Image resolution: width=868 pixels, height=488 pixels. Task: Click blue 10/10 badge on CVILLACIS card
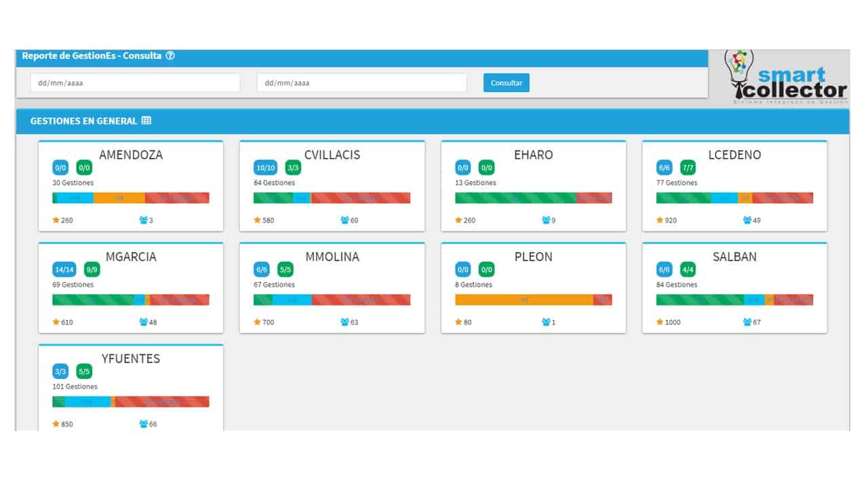(x=265, y=167)
